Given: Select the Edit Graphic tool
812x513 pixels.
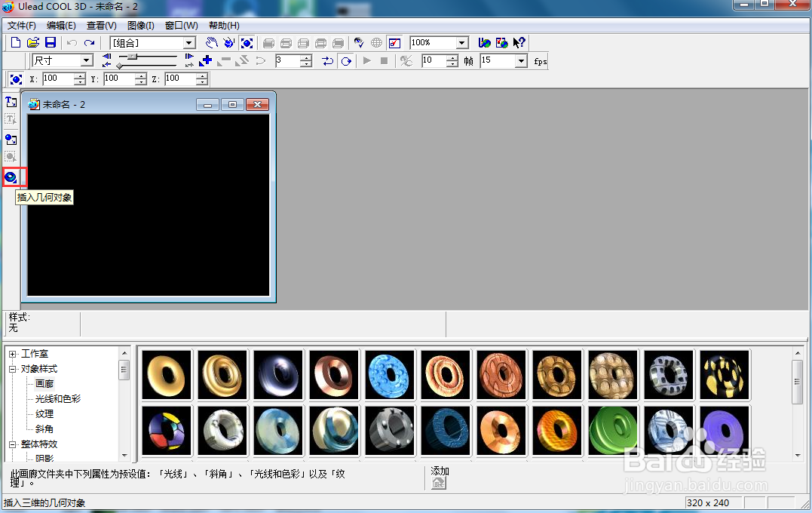Looking at the screenshot, I should pyautogui.click(x=11, y=156).
